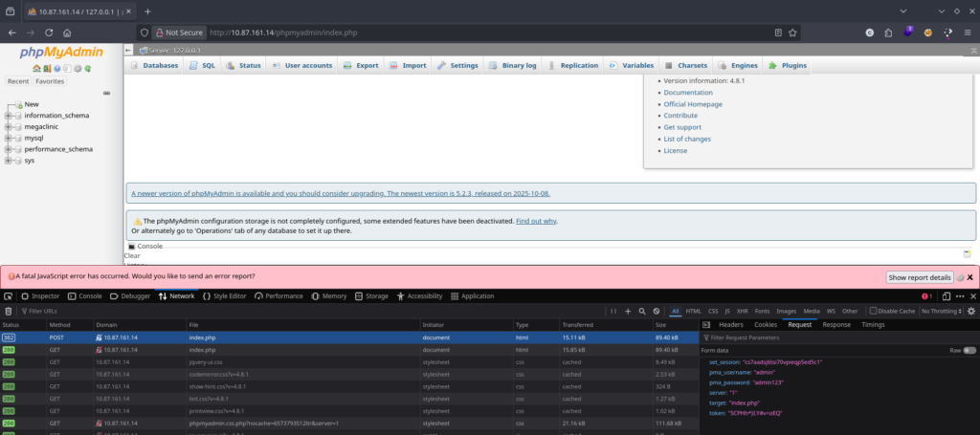Enable the Disable Cache checkbox
This screenshot has height=435, width=980.
click(872, 311)
